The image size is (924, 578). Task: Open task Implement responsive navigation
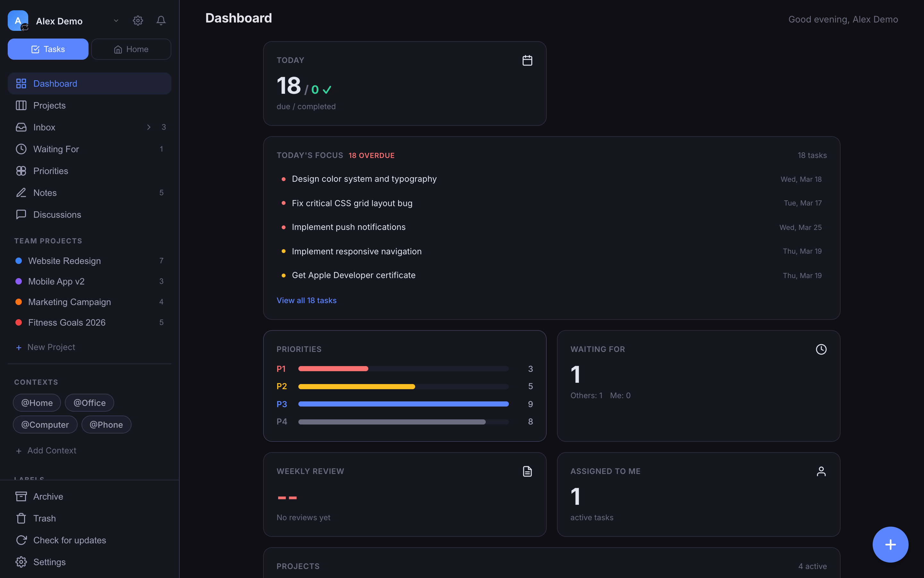551,251
